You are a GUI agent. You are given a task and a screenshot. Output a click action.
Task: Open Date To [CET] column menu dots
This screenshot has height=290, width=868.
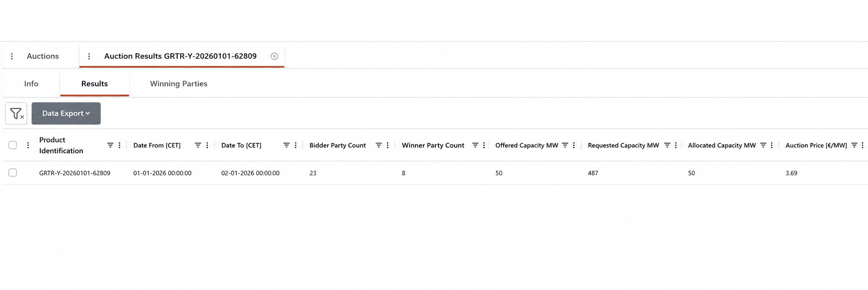[296, 145]
